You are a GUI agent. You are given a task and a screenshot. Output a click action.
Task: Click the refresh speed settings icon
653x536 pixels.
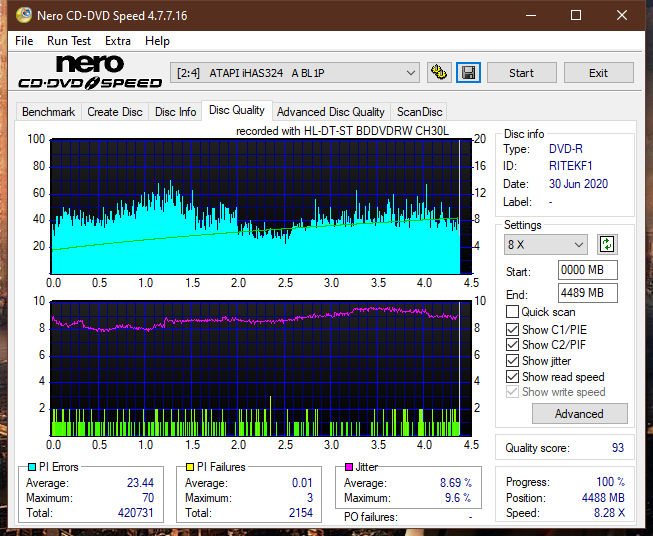pos(607,244)
